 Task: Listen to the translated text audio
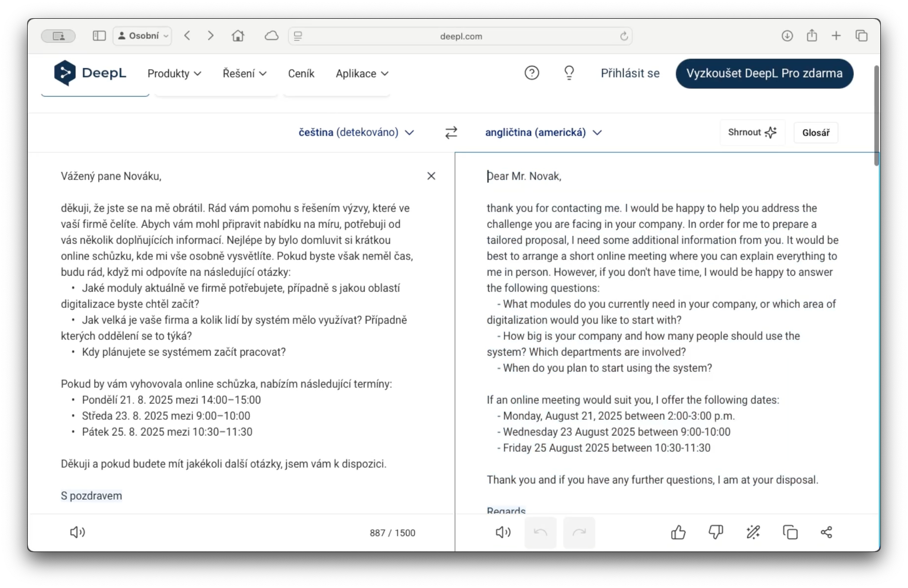pos(503,532)
